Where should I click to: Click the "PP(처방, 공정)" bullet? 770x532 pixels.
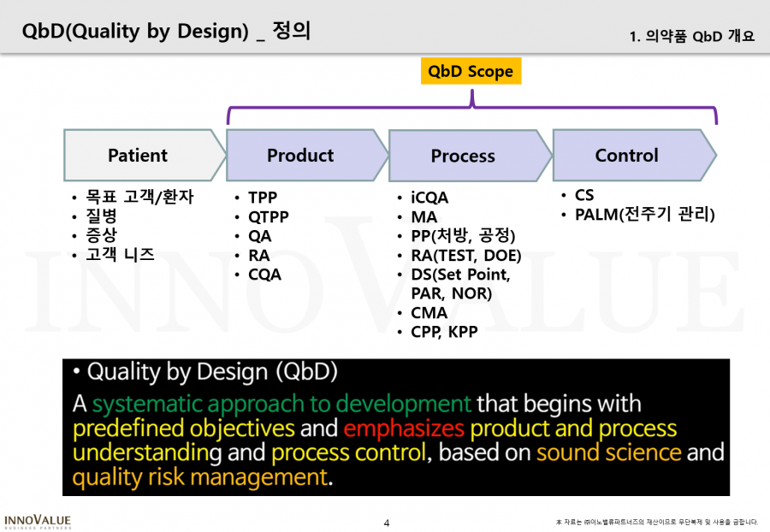tap(463, 235)
